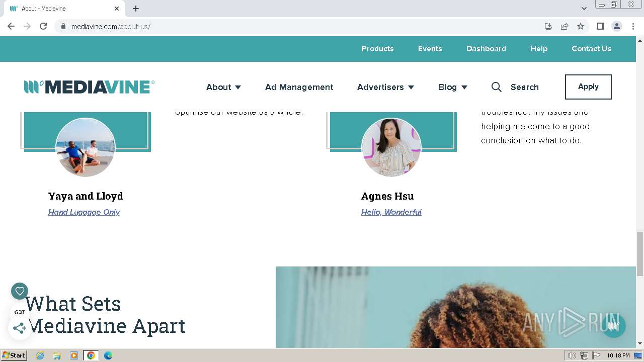The height and width of the screenshot is (362, 644).
Task: Click the Apply button
Action: pyautogui.click(x=588, y=87)
